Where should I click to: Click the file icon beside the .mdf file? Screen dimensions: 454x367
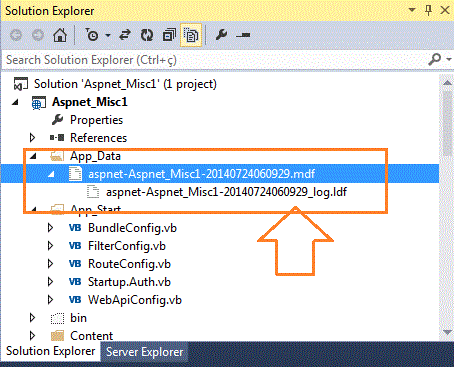pyautogui.click(x=75, y=174)
